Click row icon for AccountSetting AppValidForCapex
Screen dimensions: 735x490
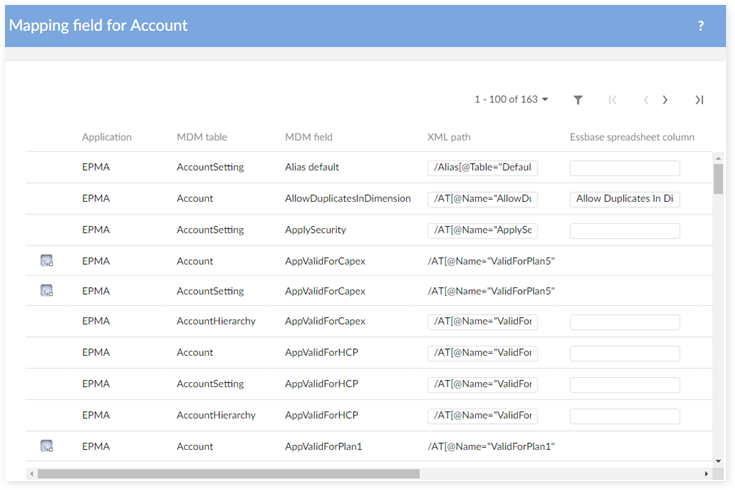[x=46, y=291]
